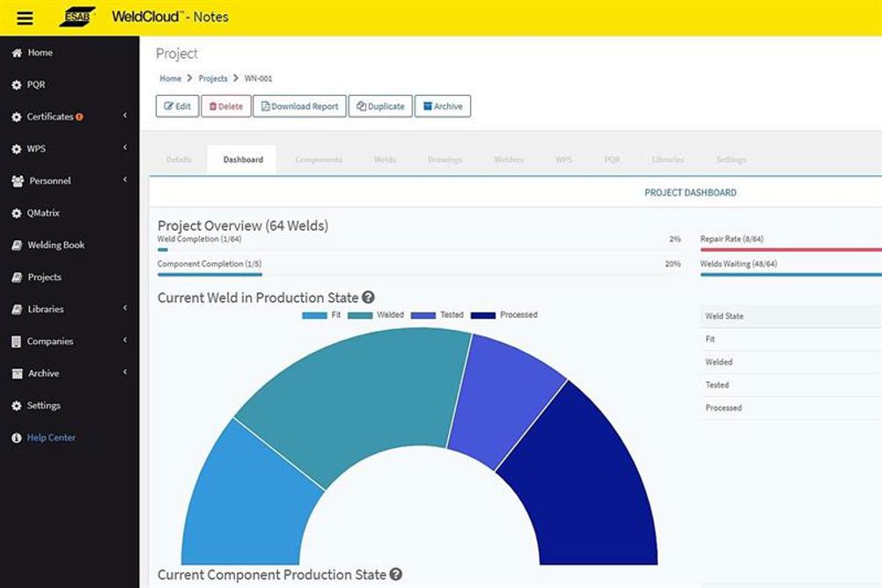Click the Welds Waiting progress bar
This screenshot has height=588, width=882.
click(x=790, y=275)
